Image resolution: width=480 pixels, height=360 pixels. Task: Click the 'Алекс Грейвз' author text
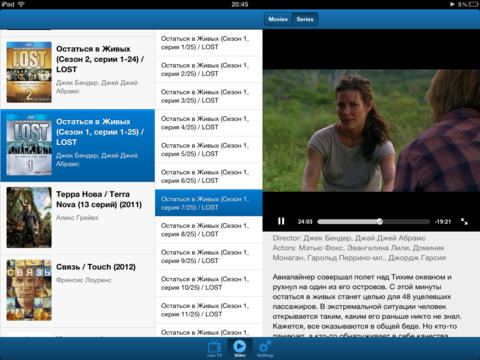(x=77, y=218)
